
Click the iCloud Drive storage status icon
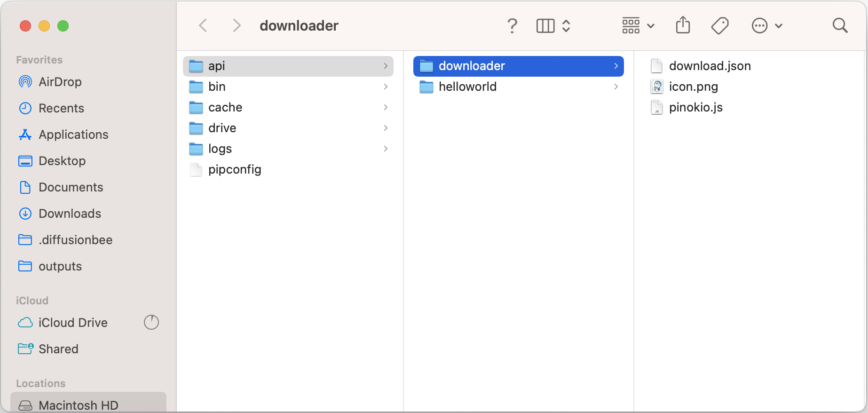click(151, 322)
